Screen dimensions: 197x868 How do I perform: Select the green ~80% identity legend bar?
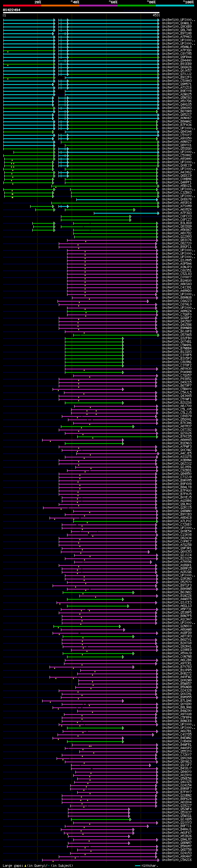(x=137, y=6)
